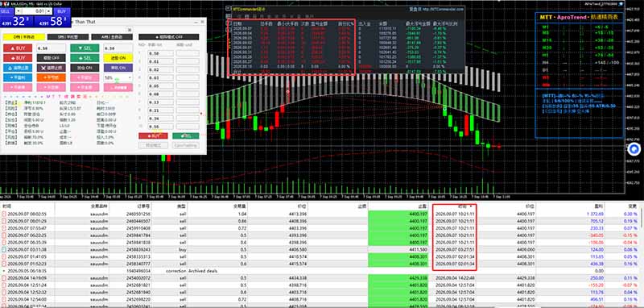
Task: Click the red ▲ BUY button
Action: pos(18,48)
